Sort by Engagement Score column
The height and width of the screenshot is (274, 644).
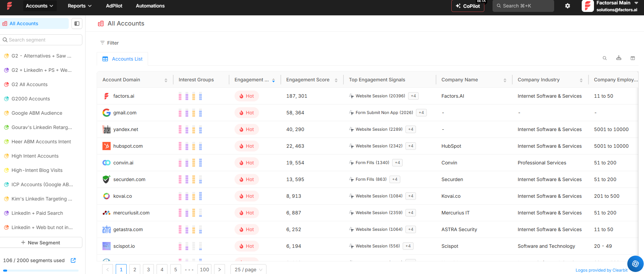pos(336,80)
